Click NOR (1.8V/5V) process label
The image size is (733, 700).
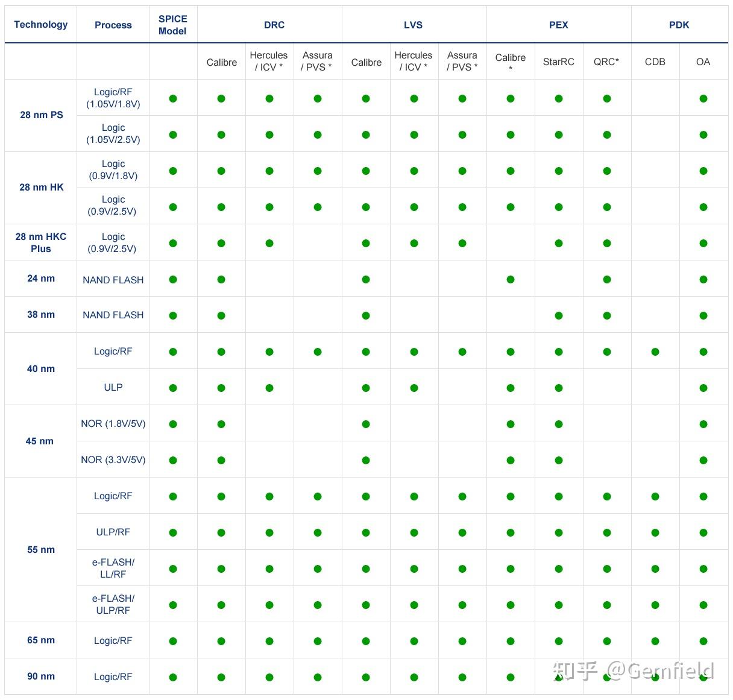pos(113,423)
